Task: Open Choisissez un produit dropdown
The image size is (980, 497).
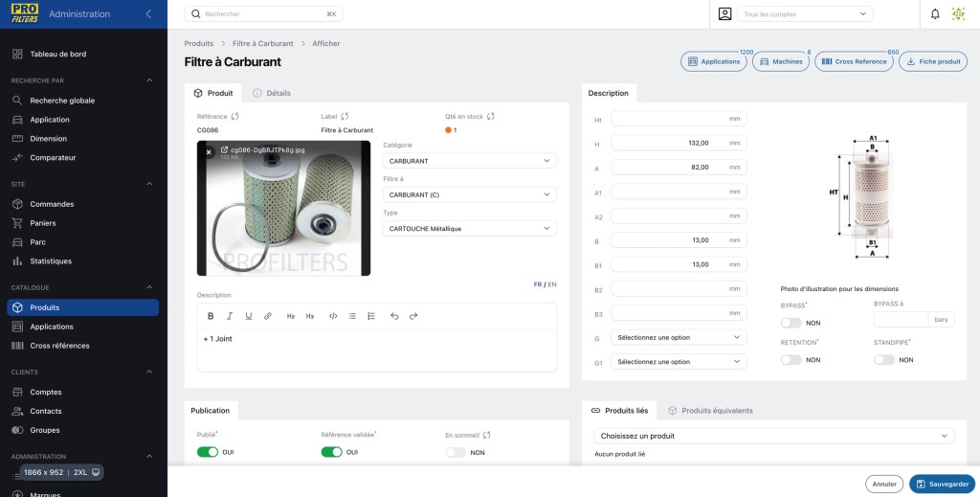Action: (x=774, y=436)
